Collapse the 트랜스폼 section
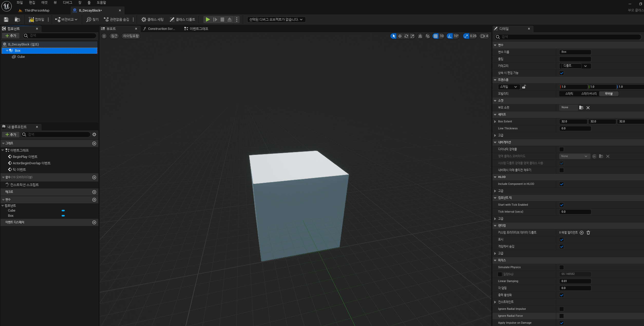 coord(495,80)
